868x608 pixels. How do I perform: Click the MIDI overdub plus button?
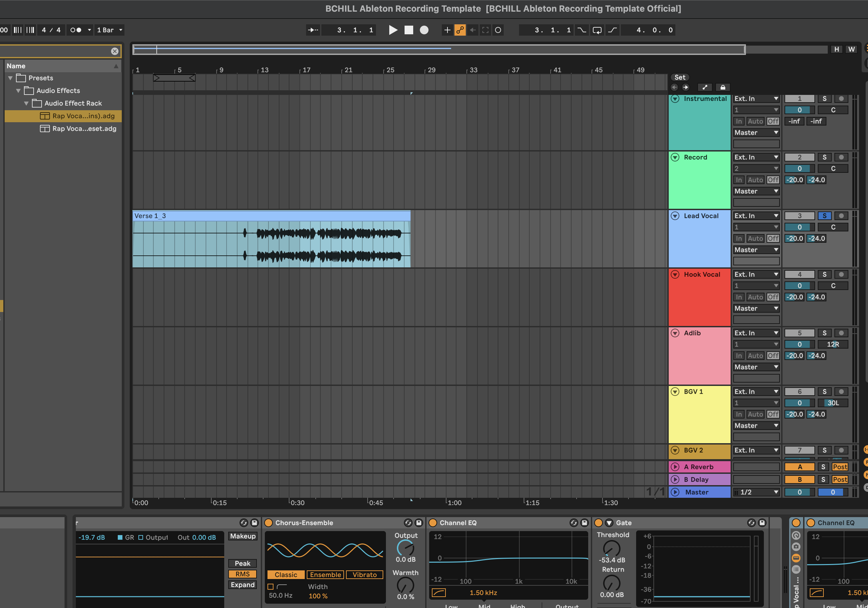(447, 30)
